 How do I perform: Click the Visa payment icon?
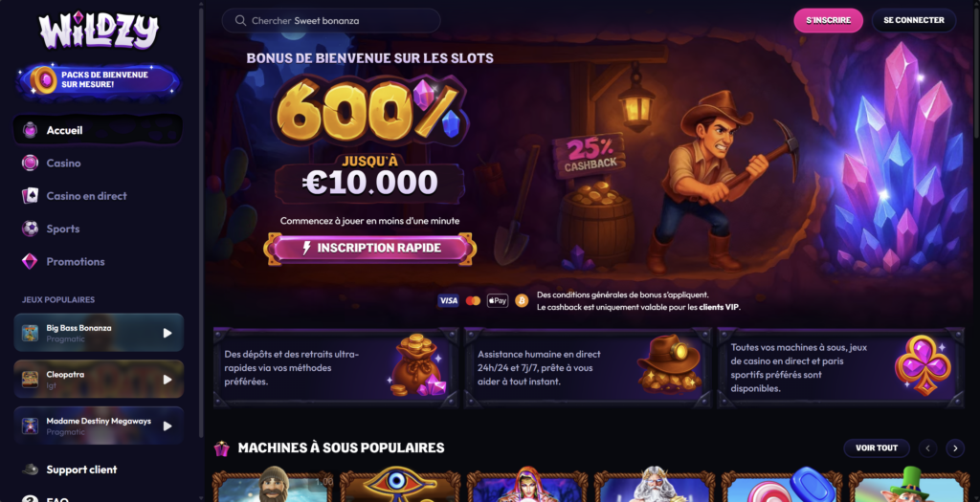coord(448,301)
